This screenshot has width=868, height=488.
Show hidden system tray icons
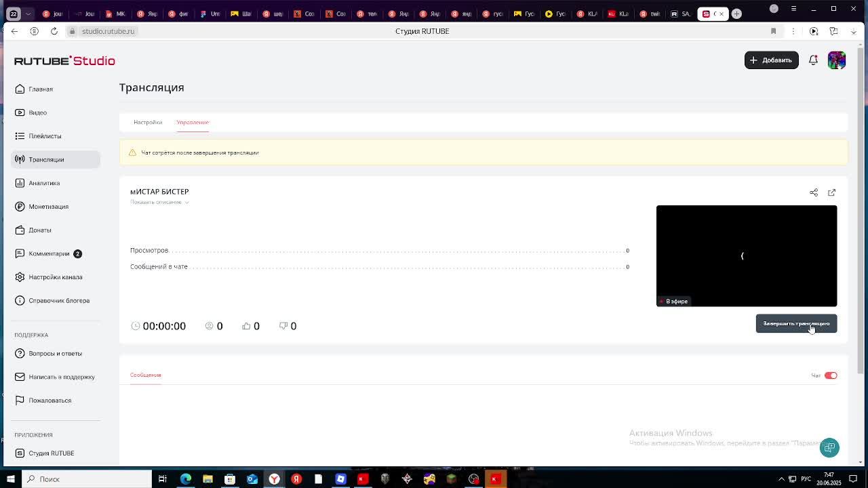pyautogui.click(x=781, y=479)
